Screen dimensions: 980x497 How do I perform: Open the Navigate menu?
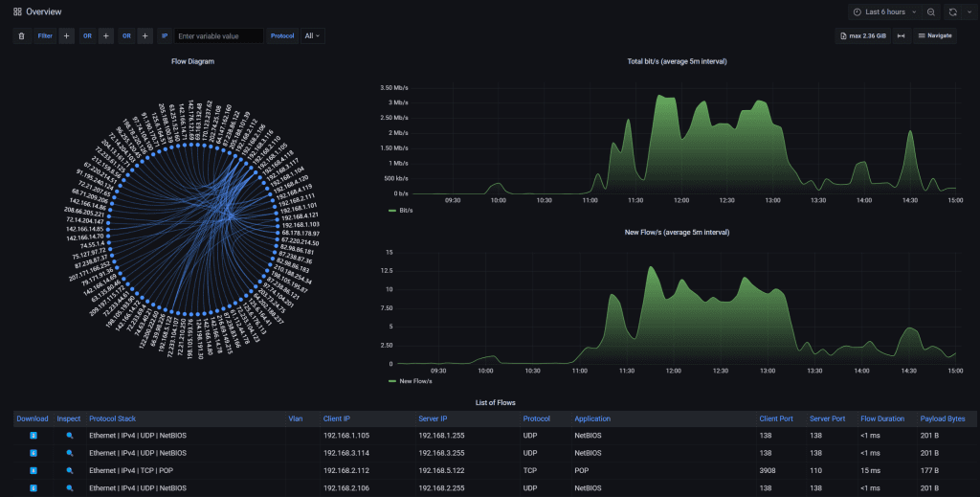(934, 35)
